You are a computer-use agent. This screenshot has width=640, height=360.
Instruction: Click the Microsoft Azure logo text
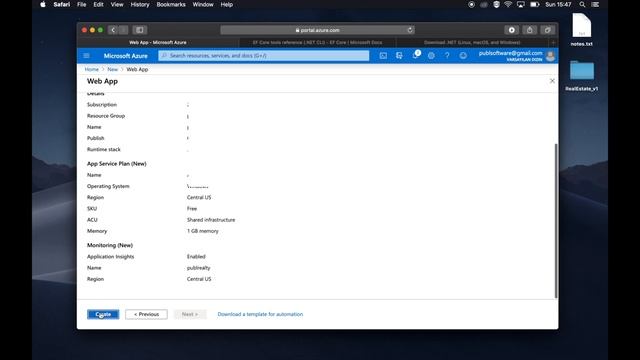tap(125, 56)
